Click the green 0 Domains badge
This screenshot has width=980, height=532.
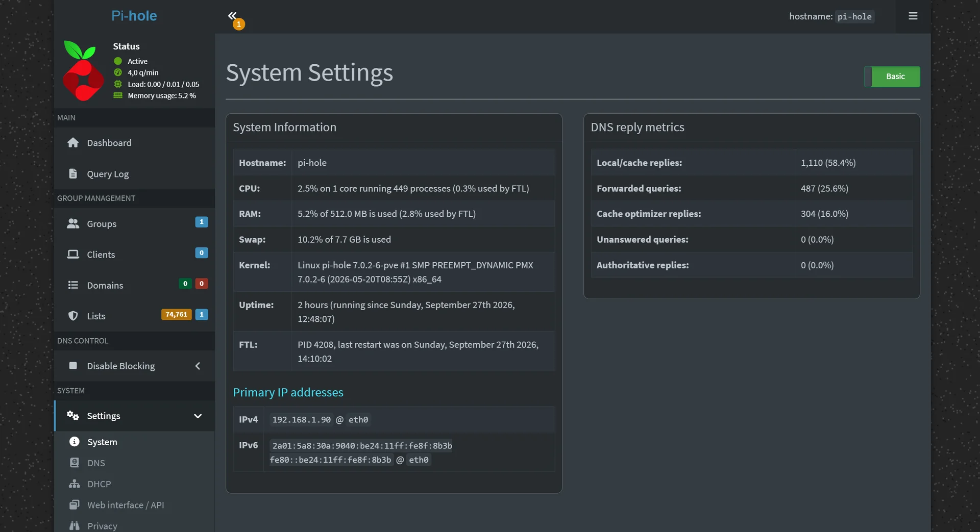click(x=185, y=284)
